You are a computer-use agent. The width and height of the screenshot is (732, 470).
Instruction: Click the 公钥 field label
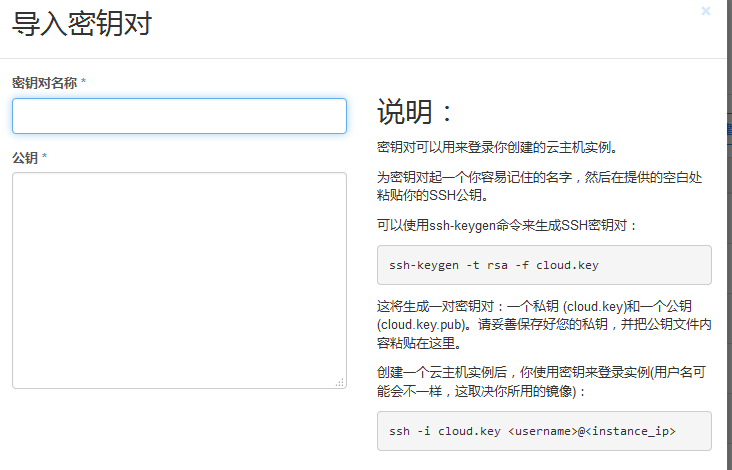click(x=25, y=158)
